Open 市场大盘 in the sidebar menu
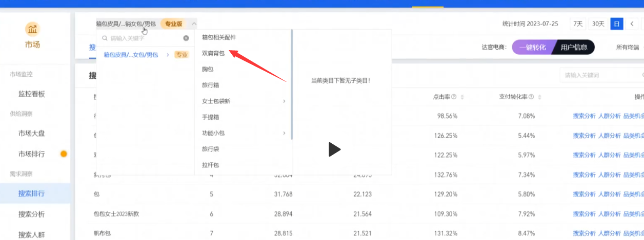Screen dimensions: 644x240 (x=32, y=134)
